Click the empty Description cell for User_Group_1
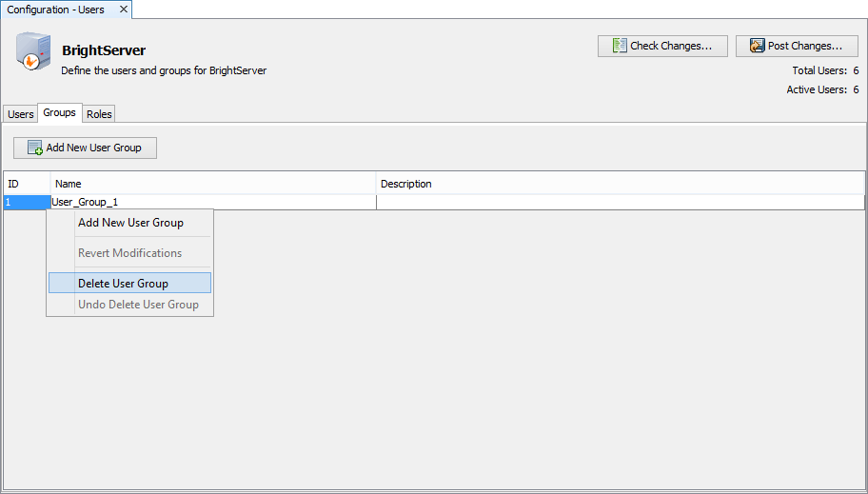This screenshot has width=868, height=494. (x=619, y=202)
